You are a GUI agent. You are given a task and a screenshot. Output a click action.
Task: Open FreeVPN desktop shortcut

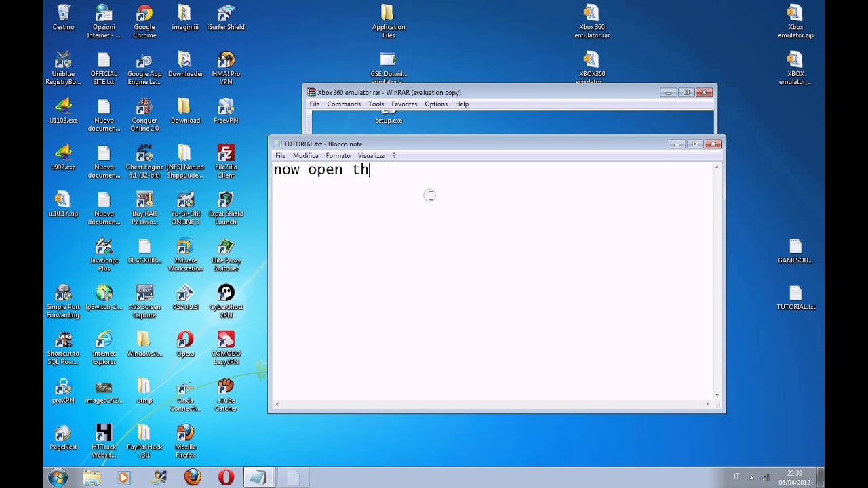[x=226, y=111]
